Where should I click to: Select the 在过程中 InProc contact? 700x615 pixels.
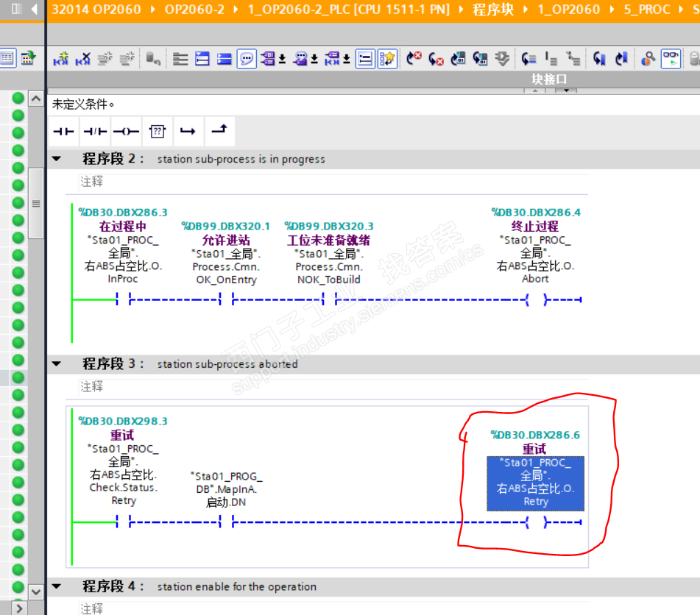[123, 299]
